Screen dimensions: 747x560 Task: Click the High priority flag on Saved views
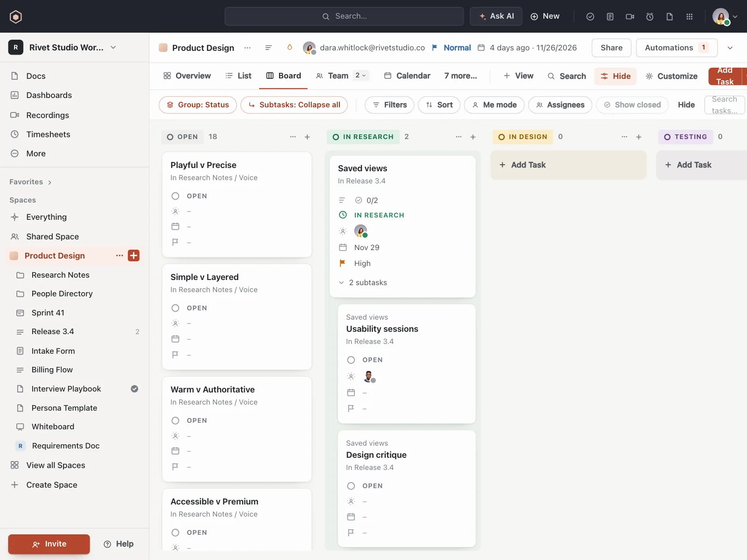[x=342, y=263]
